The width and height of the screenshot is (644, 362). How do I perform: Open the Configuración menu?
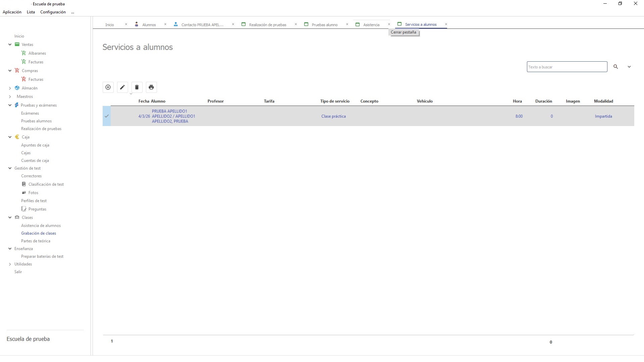(x=53, y=12)
